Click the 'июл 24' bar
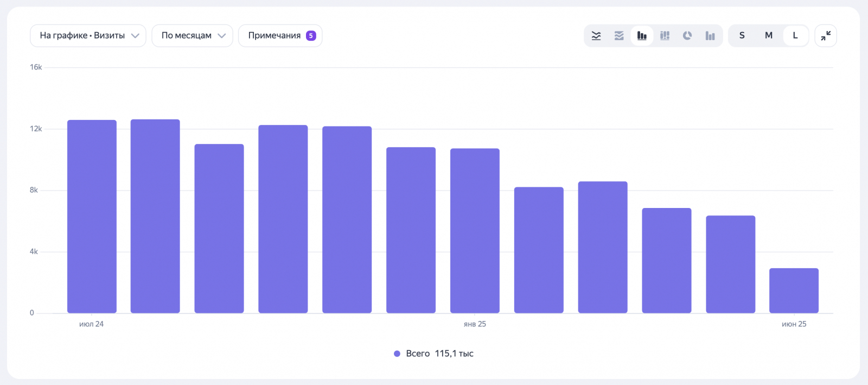 (x=92, y=217)
